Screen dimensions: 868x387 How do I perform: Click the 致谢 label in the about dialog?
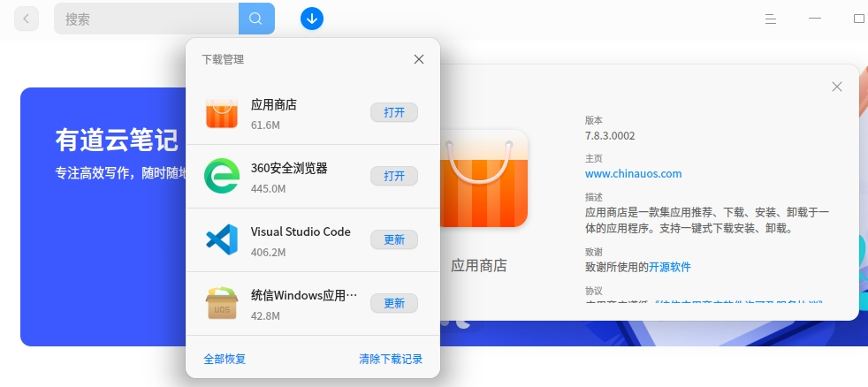tap(594, 252)
